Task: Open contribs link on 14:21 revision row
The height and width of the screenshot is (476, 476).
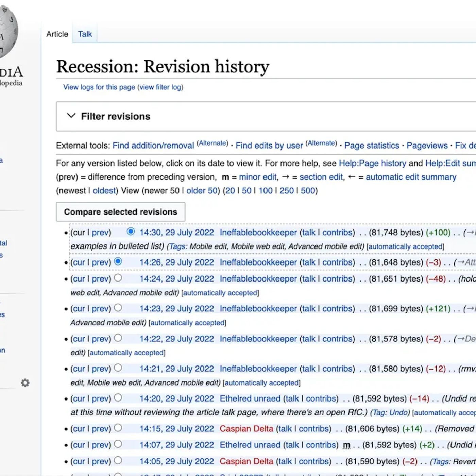Action: (337, 369)
